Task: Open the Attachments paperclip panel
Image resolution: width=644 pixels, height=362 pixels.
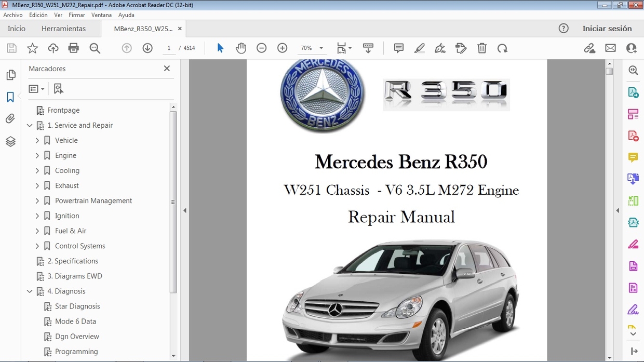Action: [x=10, y=119]
